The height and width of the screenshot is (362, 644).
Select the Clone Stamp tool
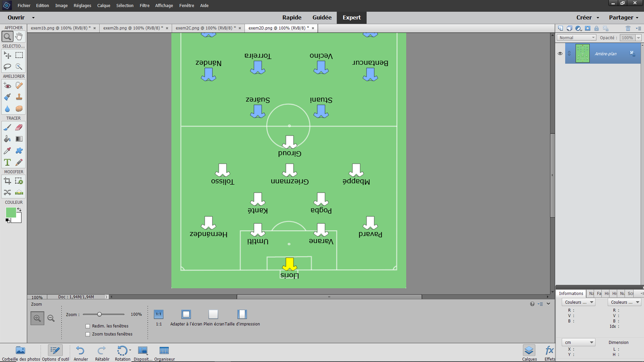(x=19, y=97)
